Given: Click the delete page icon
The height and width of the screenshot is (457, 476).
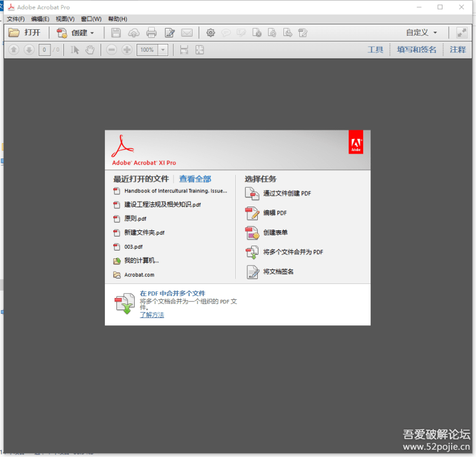Looking at the screenshot, I should coord(257,33).
